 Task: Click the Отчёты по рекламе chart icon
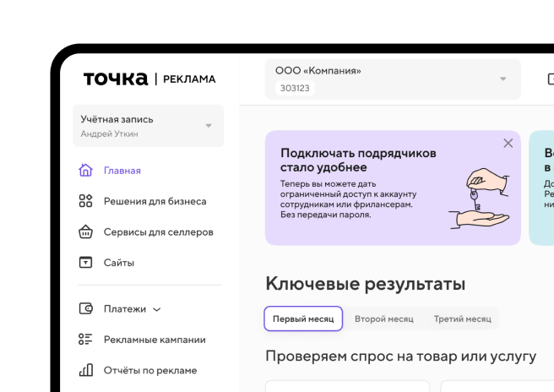[85, 370]
